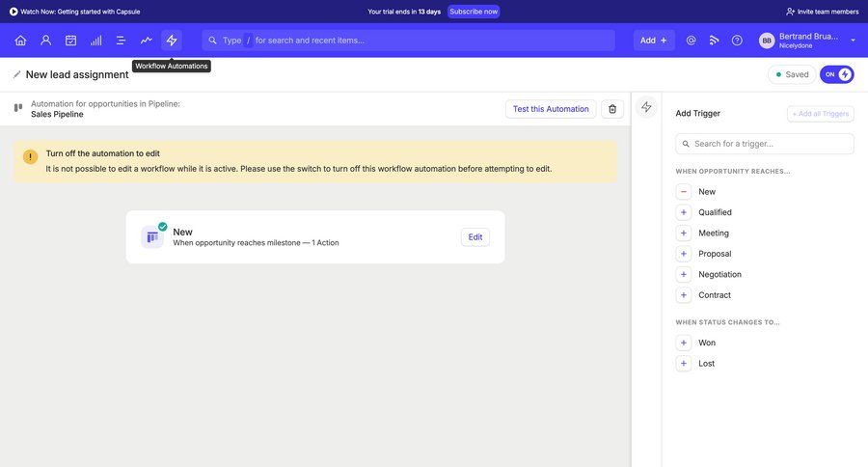Click the Subscribe now link
This screenshot has height=467, width=868.
(x=474, y=12)
